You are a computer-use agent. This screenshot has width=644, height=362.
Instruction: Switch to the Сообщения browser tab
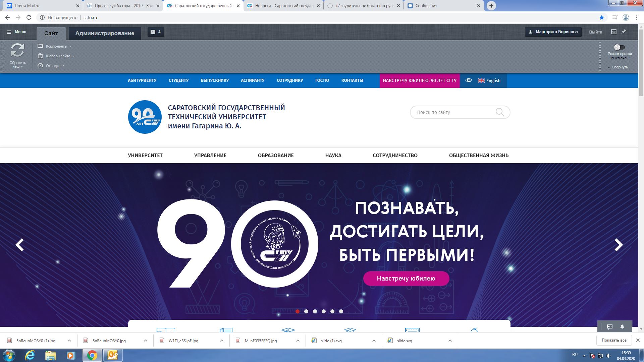click(x=444, y=6)
